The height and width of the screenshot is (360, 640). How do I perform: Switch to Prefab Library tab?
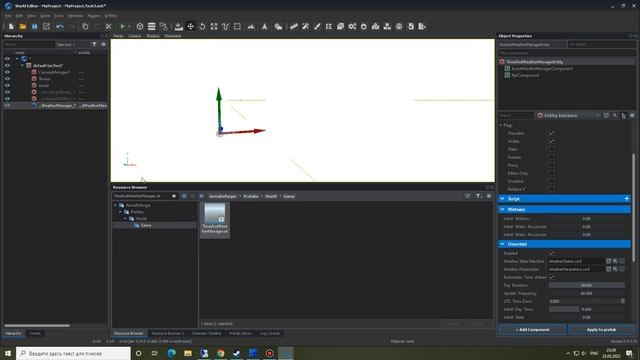tap(240, 333)
